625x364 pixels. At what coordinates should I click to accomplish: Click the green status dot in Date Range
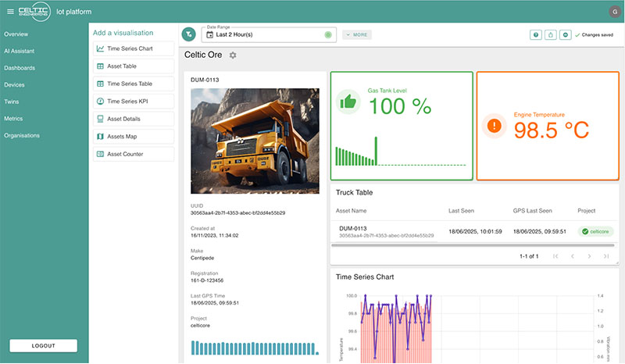[328, 34]
